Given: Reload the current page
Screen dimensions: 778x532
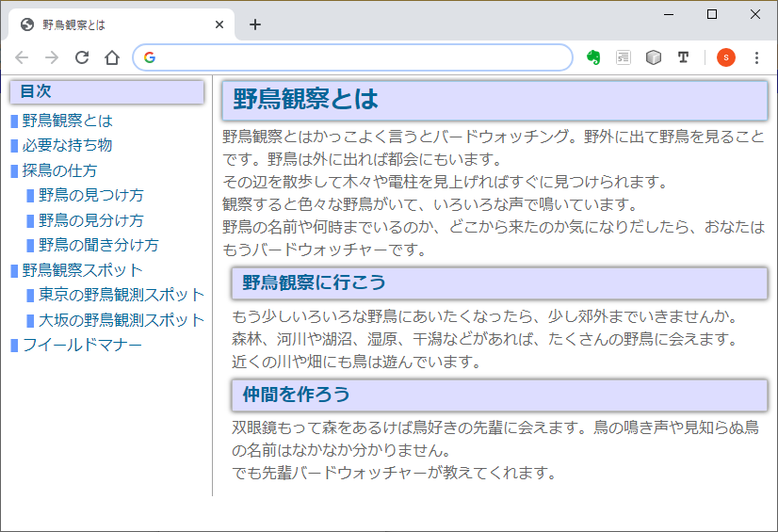Looking at the screenshot, I should (x=82, y=57).
